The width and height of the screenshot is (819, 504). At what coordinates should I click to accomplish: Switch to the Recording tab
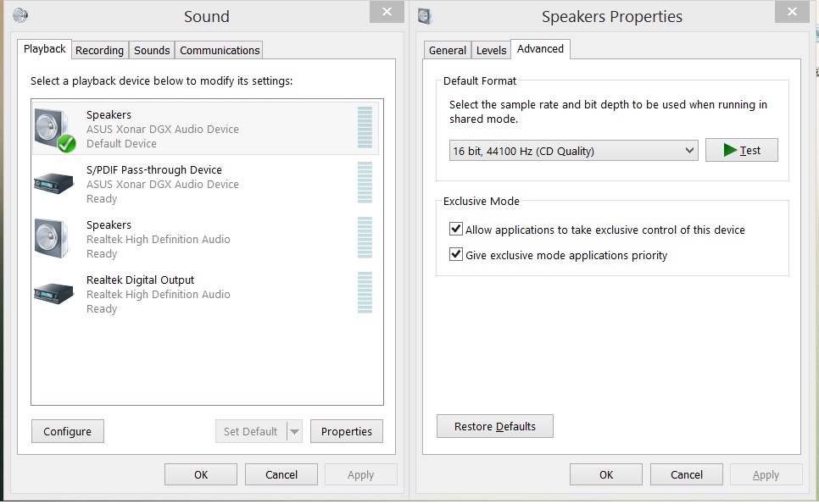99,50
